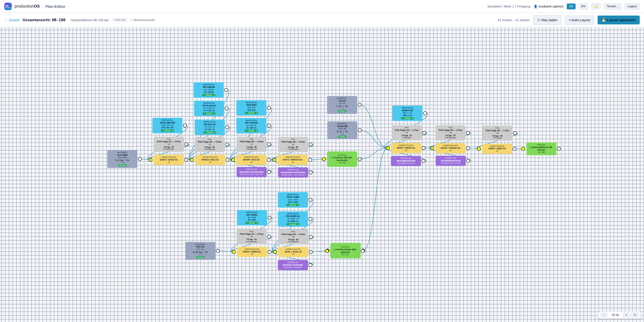This screenshot has height=322, width=644.
Task: Select the Hydraulikblock HB-100 kpl. article node
Action: pos(541,149)
